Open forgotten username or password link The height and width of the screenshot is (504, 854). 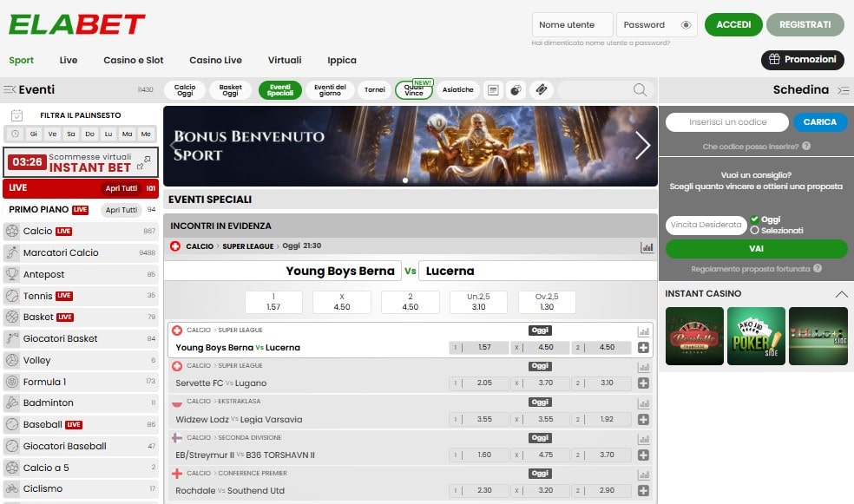point(601,43)
